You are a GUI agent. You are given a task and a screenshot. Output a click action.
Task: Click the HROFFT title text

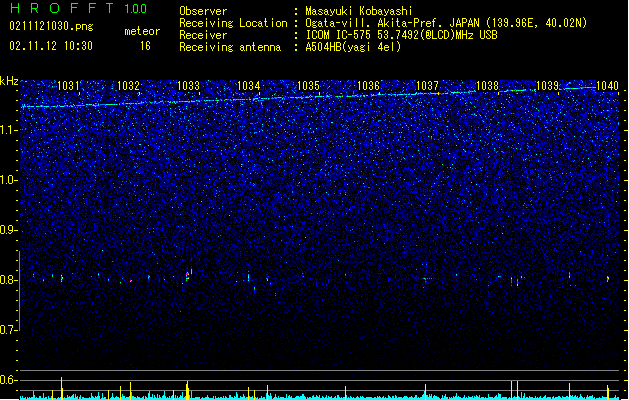[x=62, y=8]
